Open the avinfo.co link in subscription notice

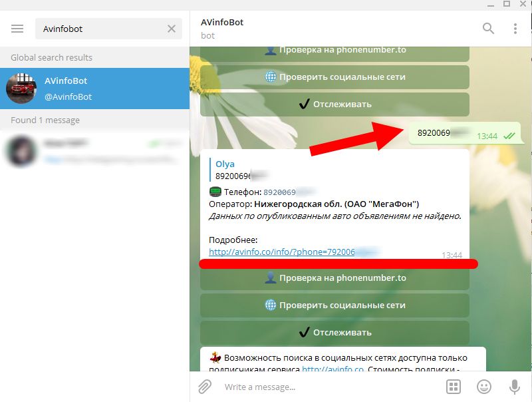pos(333,369)
